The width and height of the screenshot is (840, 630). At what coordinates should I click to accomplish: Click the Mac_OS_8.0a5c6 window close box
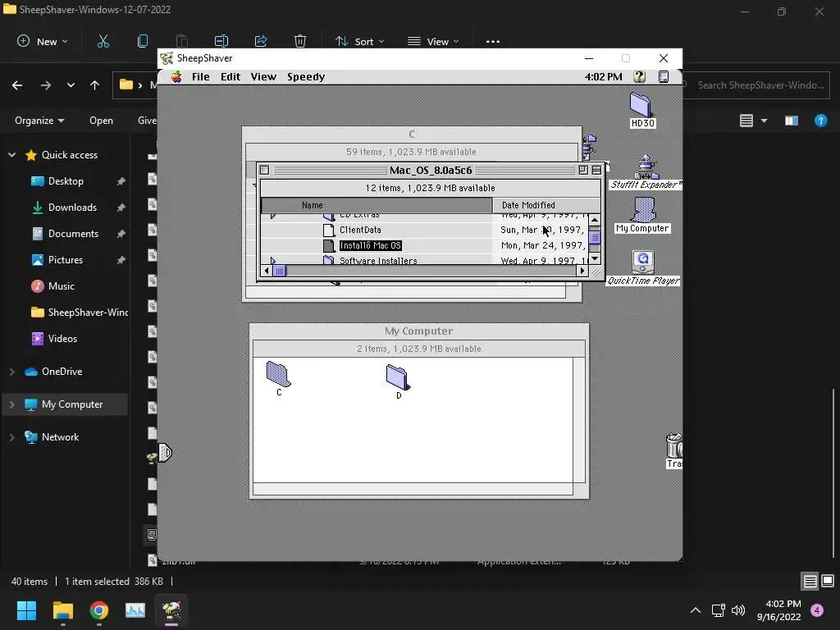tap(265, 170)
